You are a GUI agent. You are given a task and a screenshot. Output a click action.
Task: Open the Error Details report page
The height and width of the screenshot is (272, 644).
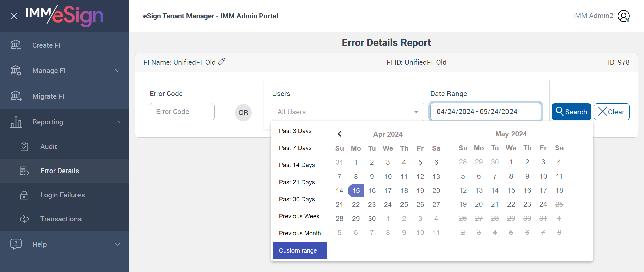pyautogui.click(x=60, y=171)
